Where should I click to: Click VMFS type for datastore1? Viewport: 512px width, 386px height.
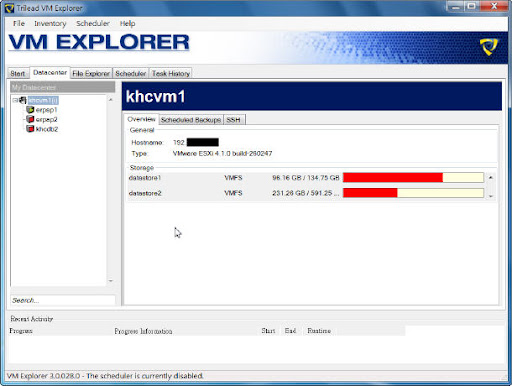coord(233,178)
